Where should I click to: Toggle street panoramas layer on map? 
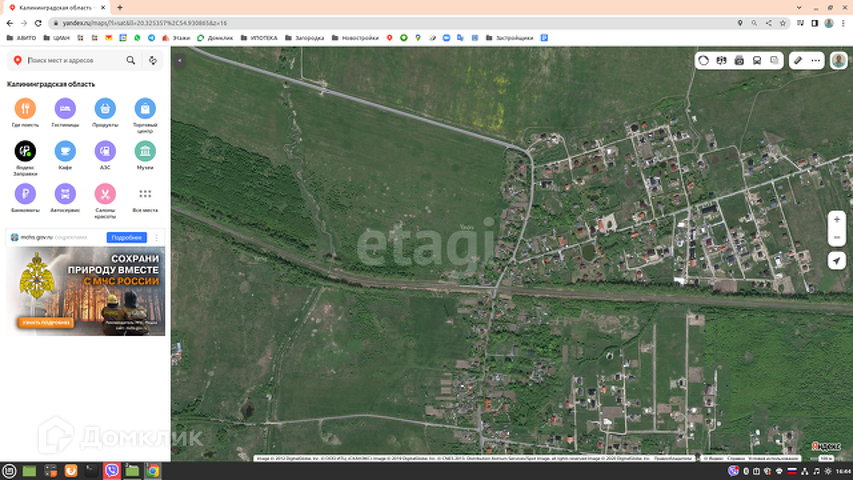[739, 60]
